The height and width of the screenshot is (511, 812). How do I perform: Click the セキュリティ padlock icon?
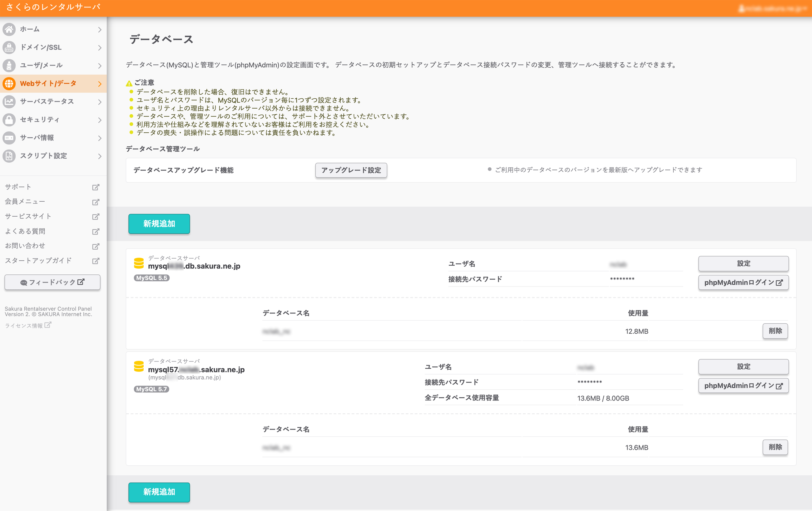[9, 120]
